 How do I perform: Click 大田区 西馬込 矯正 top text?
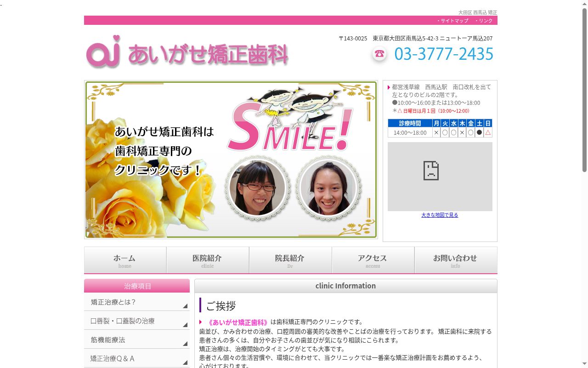point(477,12)
